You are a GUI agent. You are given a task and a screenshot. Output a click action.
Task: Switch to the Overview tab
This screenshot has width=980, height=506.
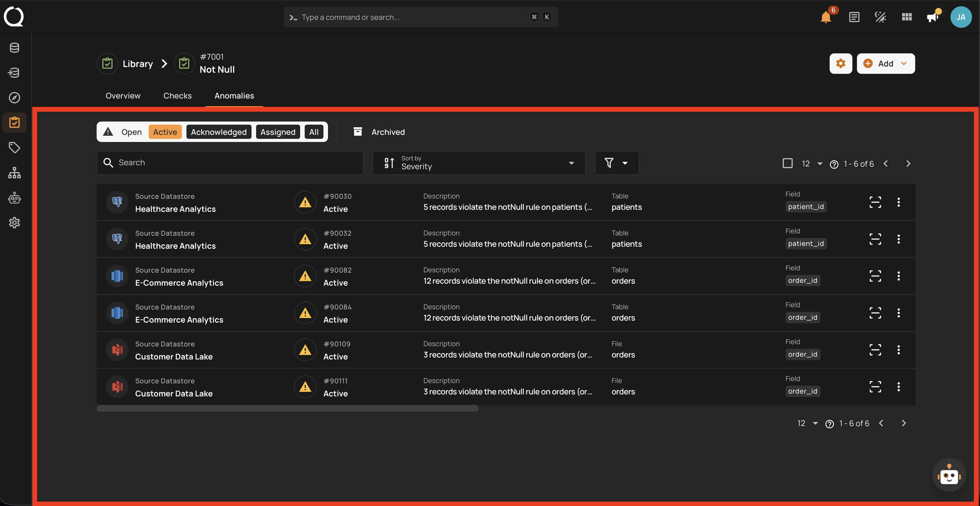click(x=123, y=96)
